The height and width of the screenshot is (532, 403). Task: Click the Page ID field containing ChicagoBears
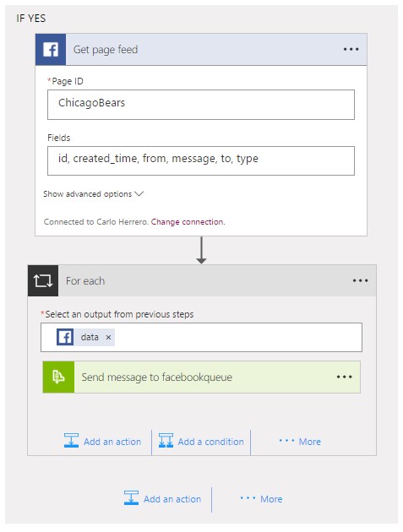(201, 105)
